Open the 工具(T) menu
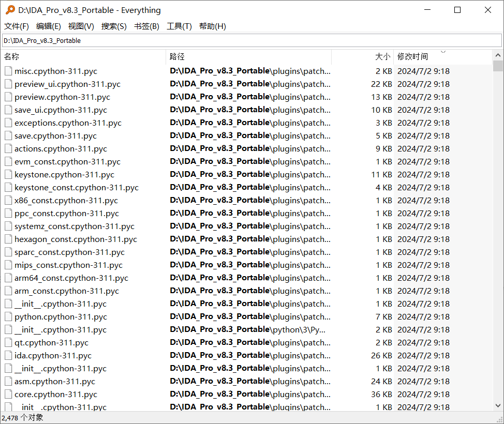Screen dimensions: 504x424 click(x=179, y=26)
